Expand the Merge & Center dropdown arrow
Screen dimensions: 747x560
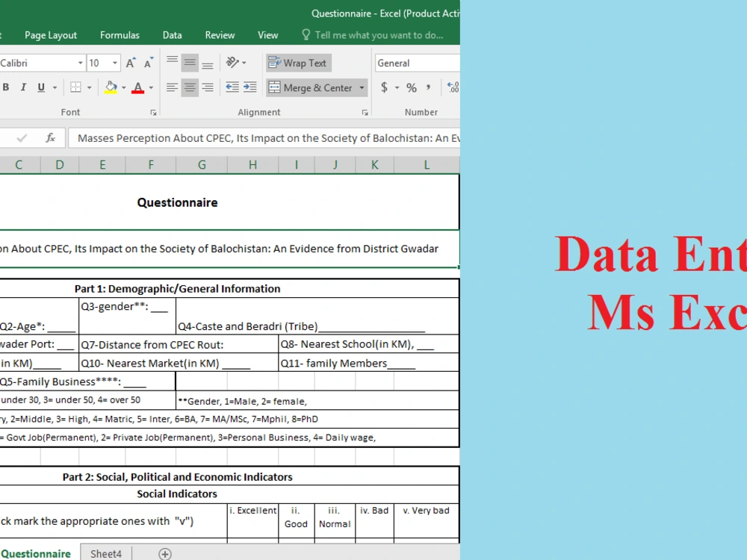pyautogui.click(x=362, y=87)
